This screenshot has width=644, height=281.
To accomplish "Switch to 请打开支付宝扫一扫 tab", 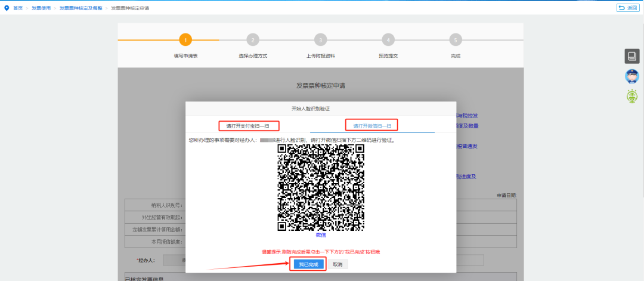I will (x=247, y=125).
